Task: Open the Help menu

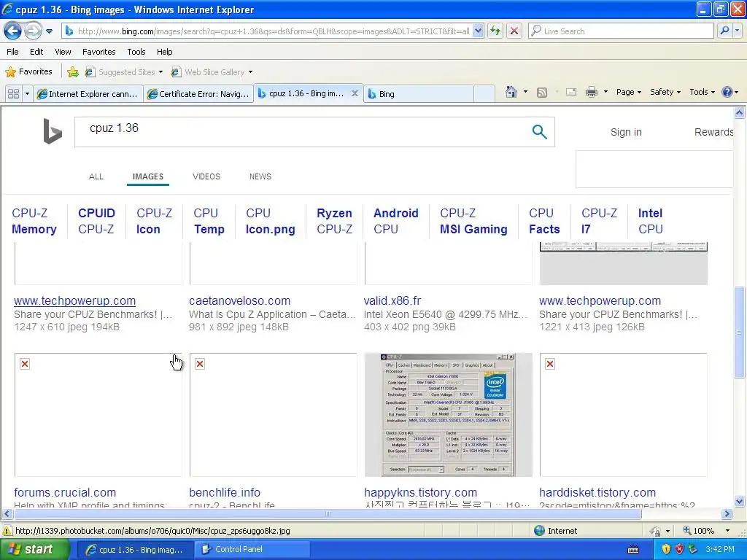Action: coord(164,52)
